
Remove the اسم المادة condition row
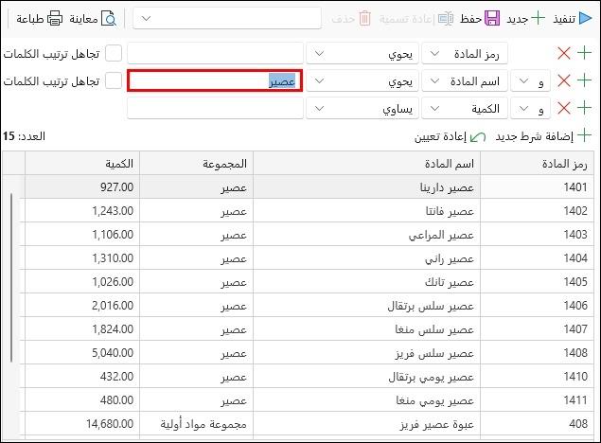click(564, 80)
